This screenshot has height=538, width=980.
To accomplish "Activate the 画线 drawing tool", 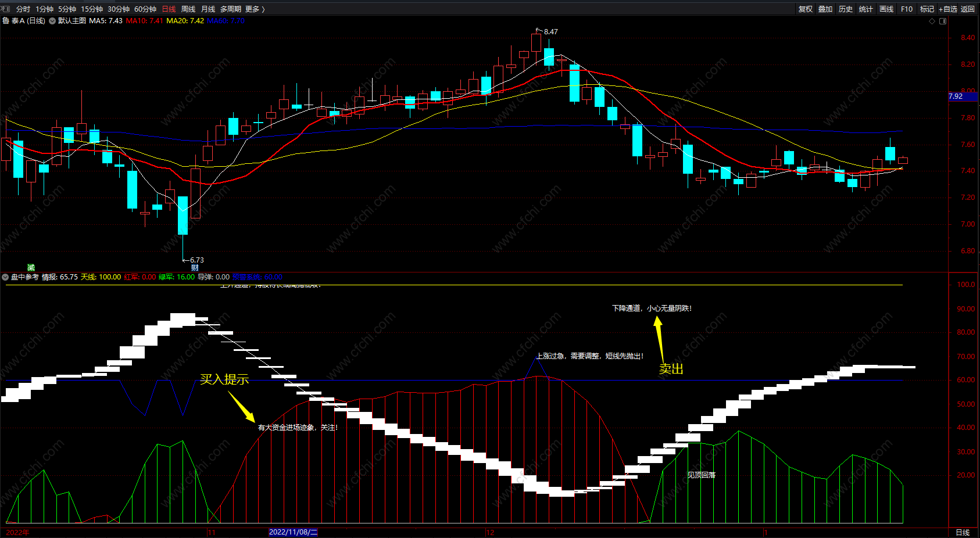I will 886,9.
